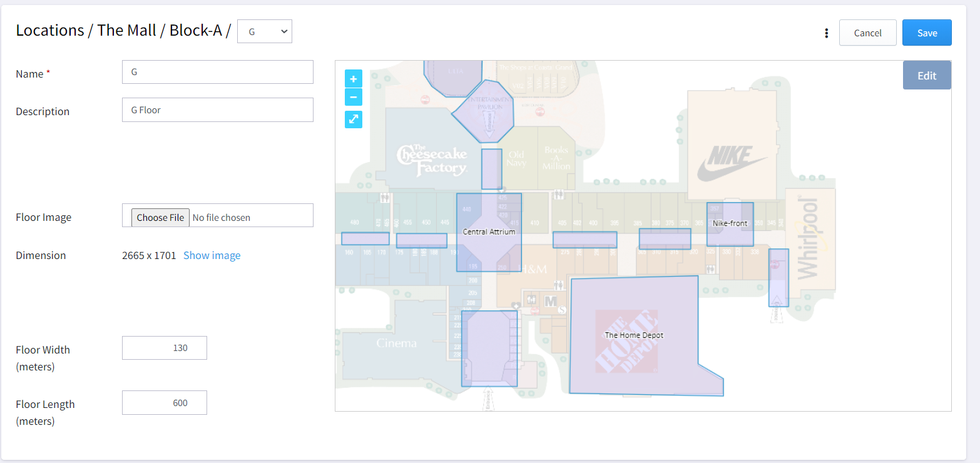Click the Edit button on the map
This screenshot has height=463, width=980.
click(927, 75)
